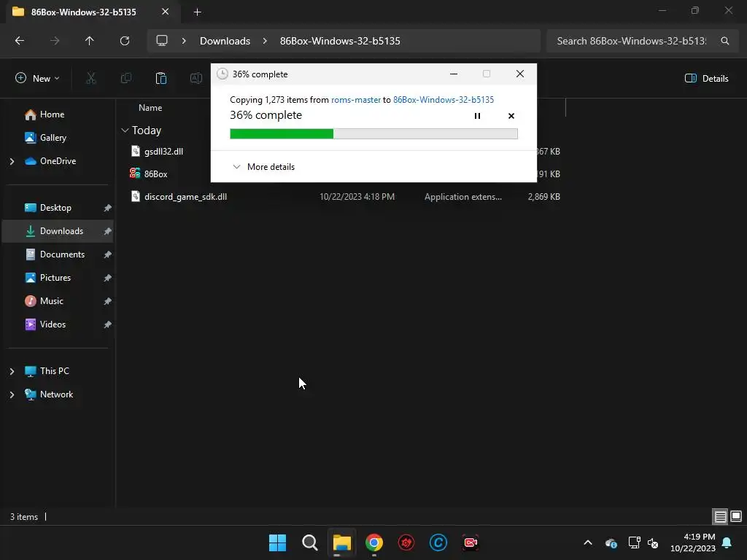
Task: Click the Cut scissors icon
Action: click(x=91, y=78)
